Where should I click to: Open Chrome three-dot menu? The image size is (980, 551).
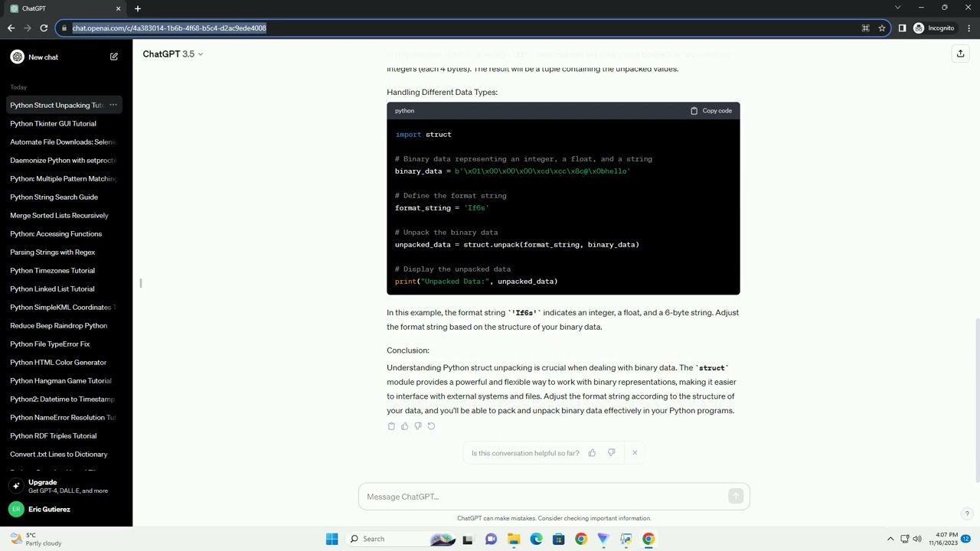click(969, 28)
